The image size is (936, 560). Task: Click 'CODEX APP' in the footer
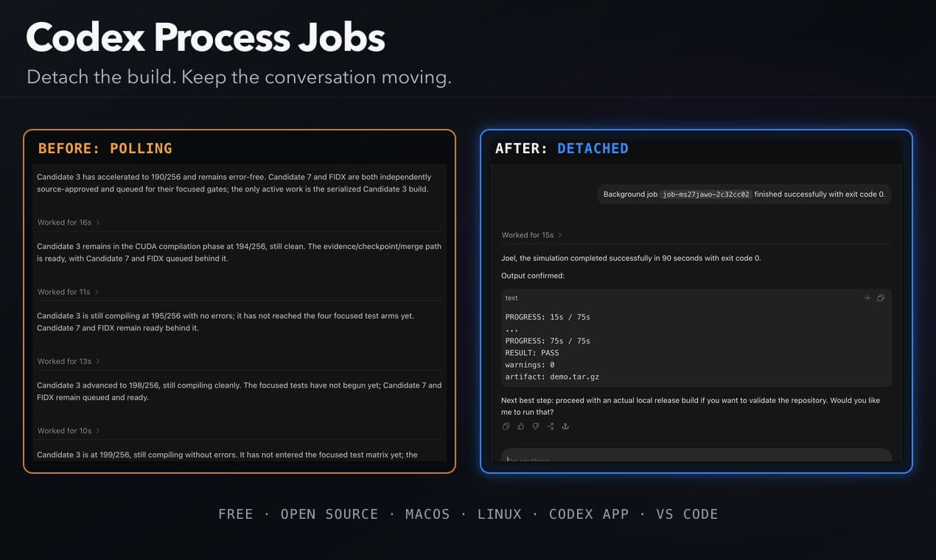[589, 514]
